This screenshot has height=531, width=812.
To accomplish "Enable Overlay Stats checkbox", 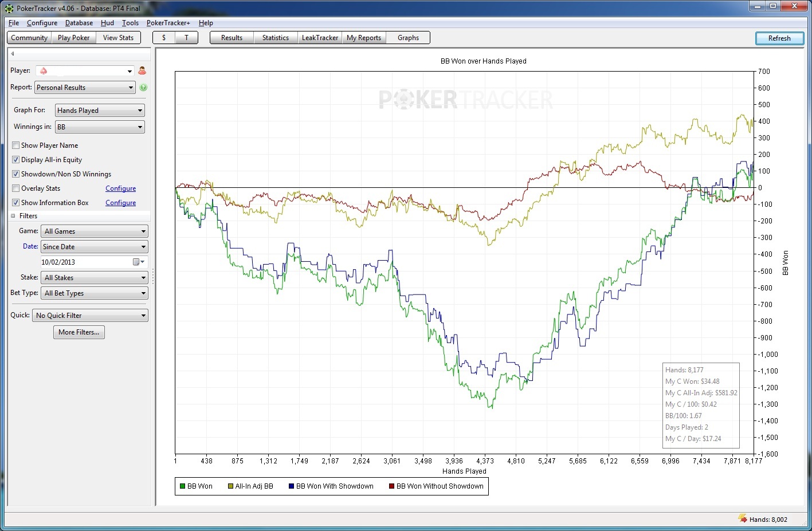I will (16, 188).
